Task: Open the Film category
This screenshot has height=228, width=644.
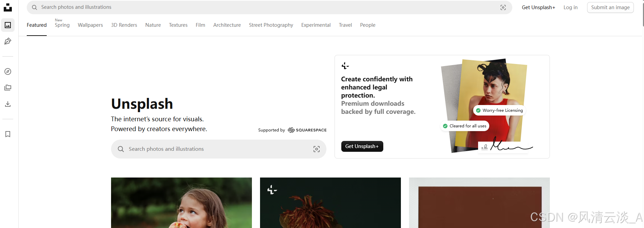Action: [x=200, y=25]
